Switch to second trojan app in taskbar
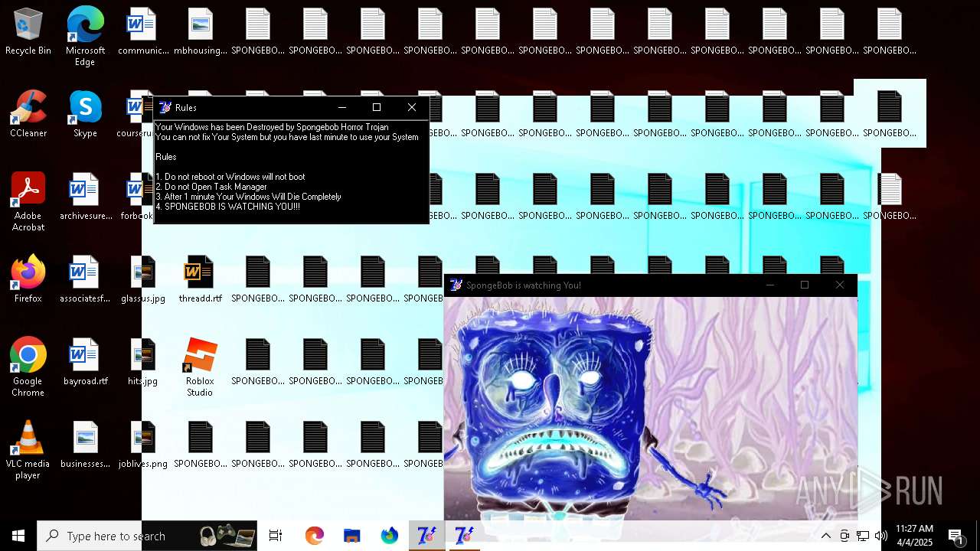Viewport: 980px width, 551px height. [x=464, y=536]
